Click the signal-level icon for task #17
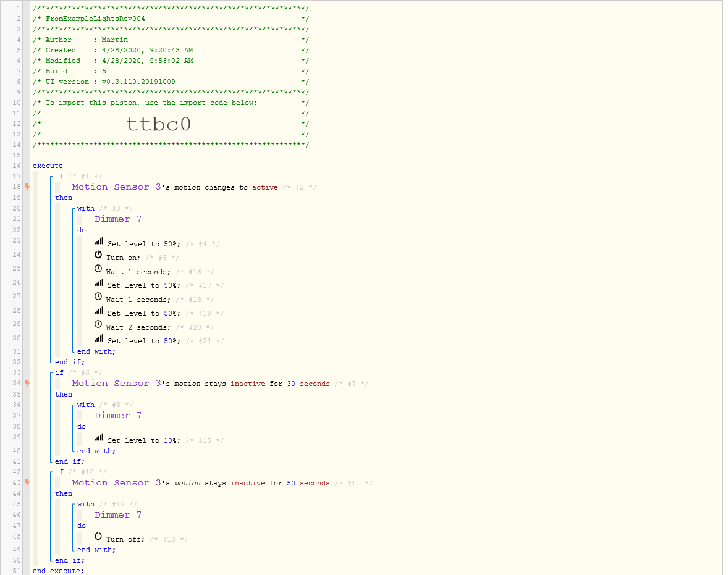Image resolution: width=728 pixels, height=575 pixels. 99,283
